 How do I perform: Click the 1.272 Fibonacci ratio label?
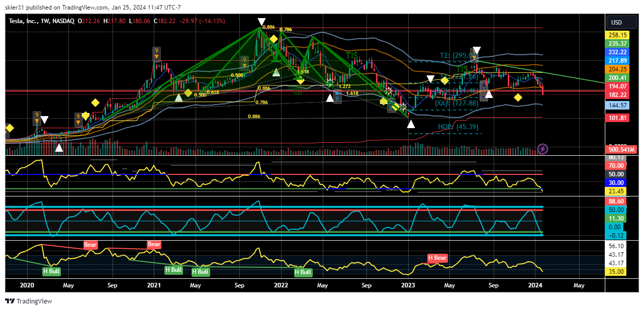344,86
